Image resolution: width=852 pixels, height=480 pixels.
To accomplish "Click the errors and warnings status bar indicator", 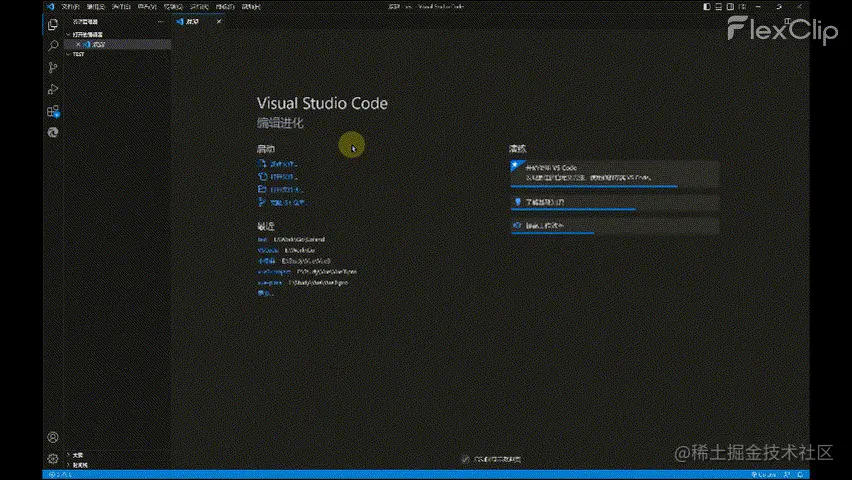I will point(60,475).
